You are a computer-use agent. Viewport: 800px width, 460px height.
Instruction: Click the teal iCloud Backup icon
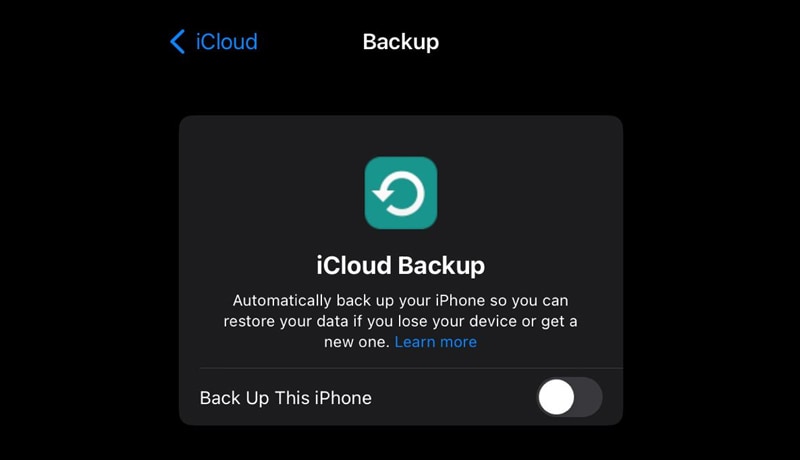click(401, 193)
